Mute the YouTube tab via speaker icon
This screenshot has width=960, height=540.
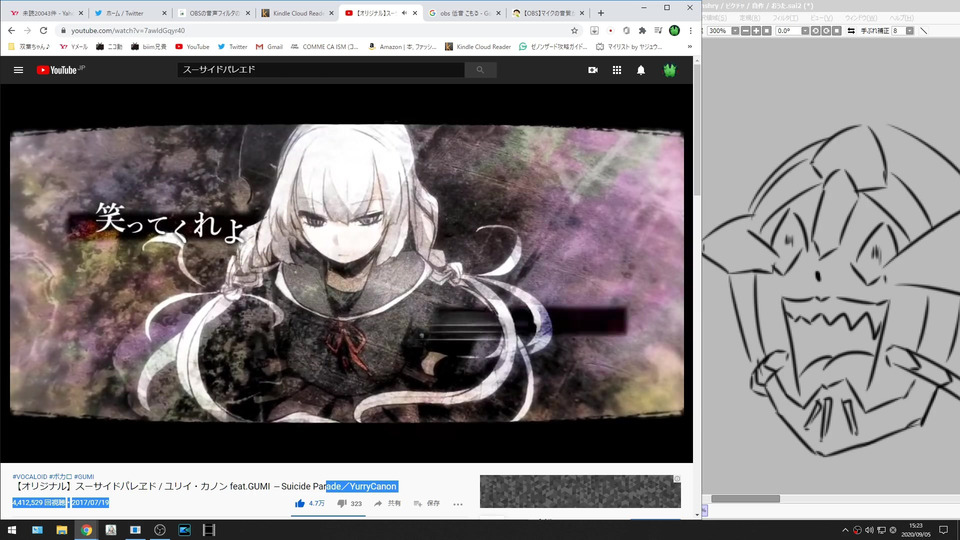coord(404,13)
